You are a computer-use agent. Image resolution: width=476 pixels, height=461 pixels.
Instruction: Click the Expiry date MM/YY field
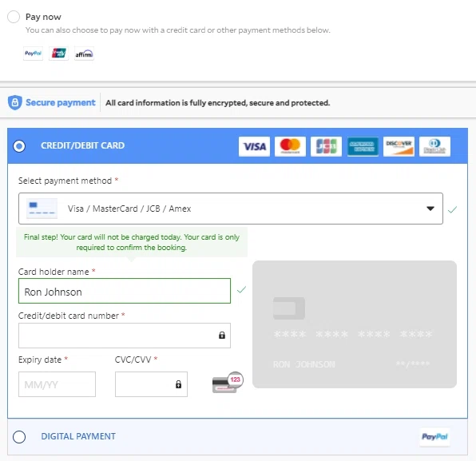[x=57, y=384]
